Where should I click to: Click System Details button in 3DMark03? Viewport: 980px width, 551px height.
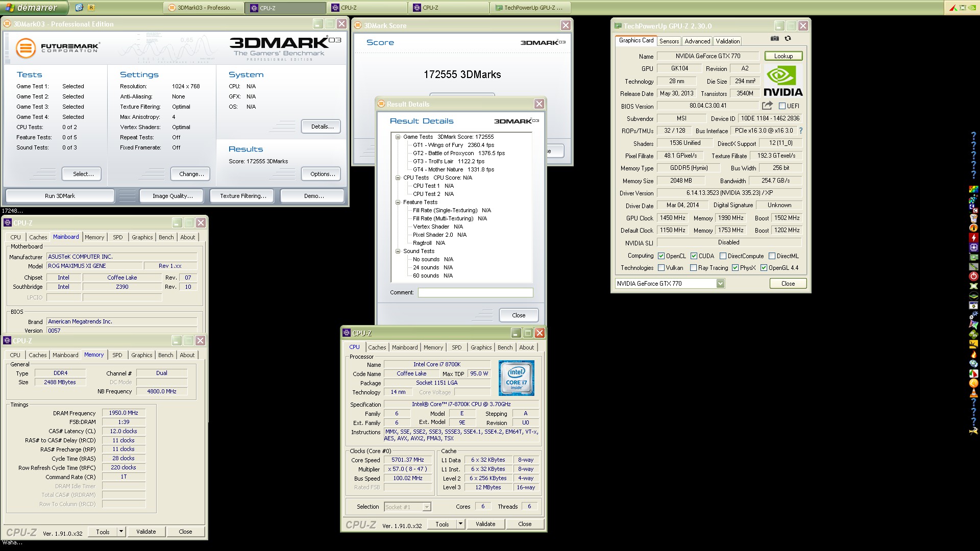click(321, 127)
